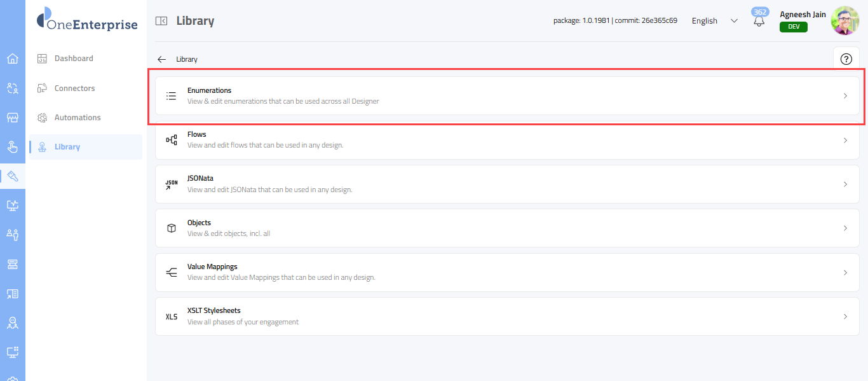Click the home icon in left rail

click(x=12, y=59)
